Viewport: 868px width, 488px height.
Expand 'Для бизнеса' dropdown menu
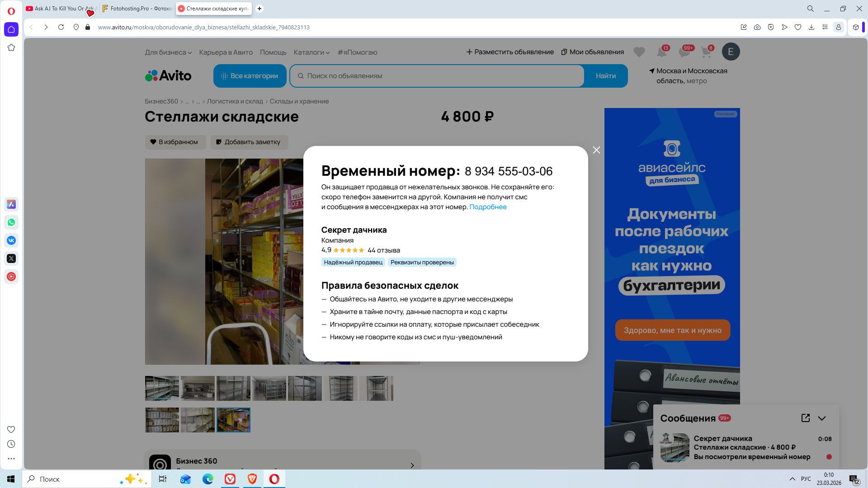click(168, 52)
